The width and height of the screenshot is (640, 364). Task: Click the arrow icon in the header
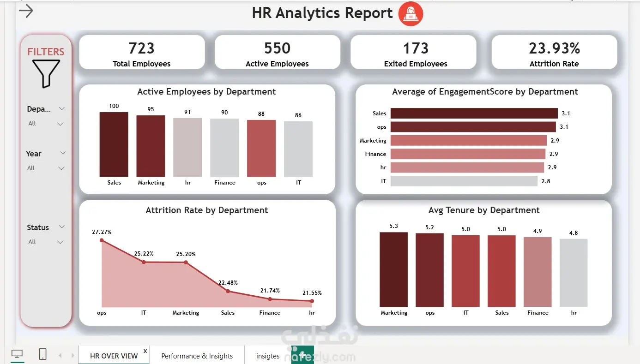coord(26,11)
